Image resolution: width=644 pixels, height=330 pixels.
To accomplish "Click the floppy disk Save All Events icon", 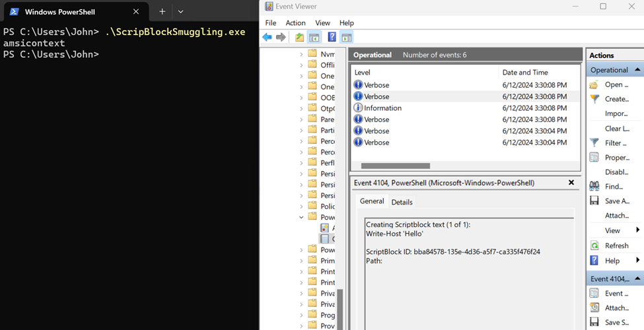I will [x=594, y=201].
